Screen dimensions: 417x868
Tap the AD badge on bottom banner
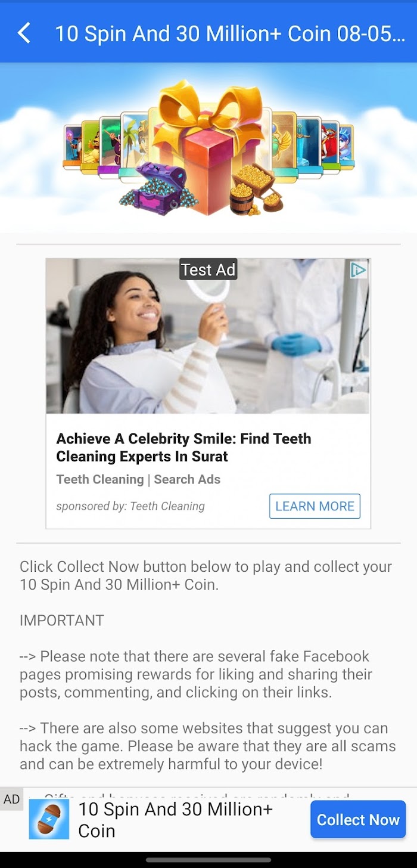(12, 799)
